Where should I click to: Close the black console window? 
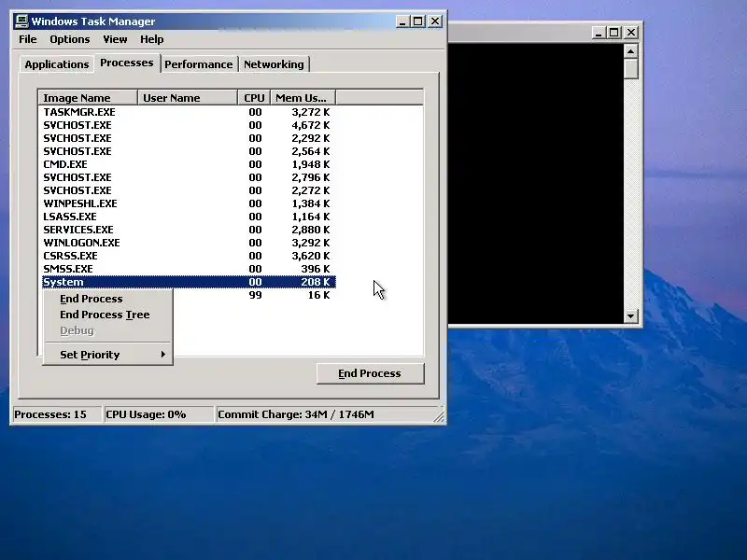tap(631, 33)
